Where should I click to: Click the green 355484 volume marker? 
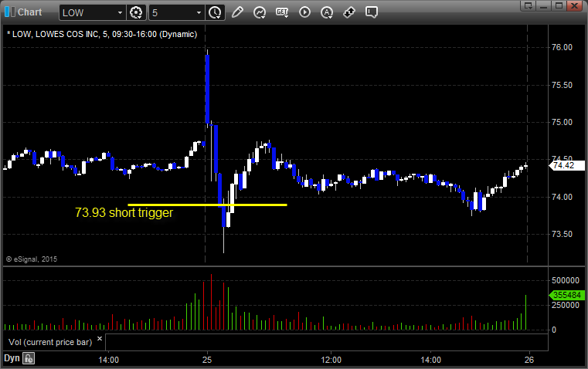click(566, 295)
